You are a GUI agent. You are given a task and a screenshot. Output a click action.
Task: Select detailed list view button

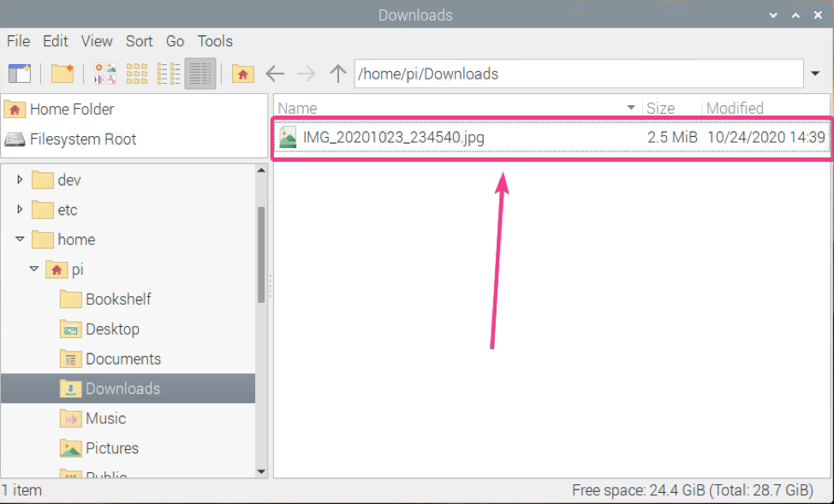(x=200, y=74)
